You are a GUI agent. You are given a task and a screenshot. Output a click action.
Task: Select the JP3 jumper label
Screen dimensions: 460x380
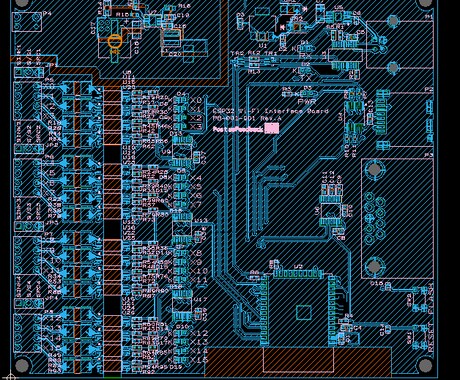click(52, 222)
